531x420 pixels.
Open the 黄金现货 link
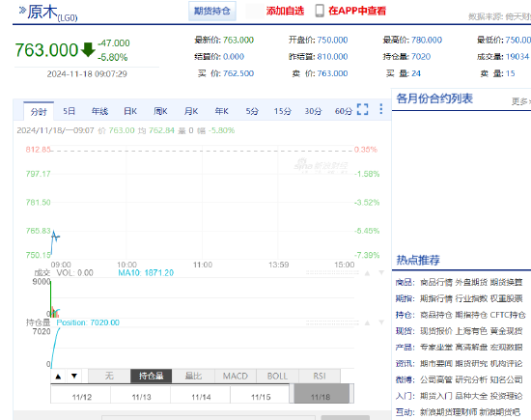click(506, 331)
